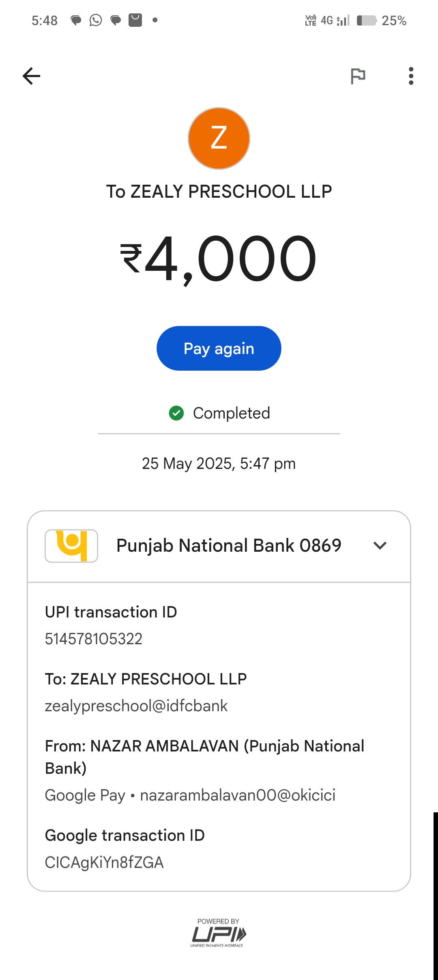Tap the orange Z avatar
438x980 pixels.
pyautogui.click(x=219, y=138)
